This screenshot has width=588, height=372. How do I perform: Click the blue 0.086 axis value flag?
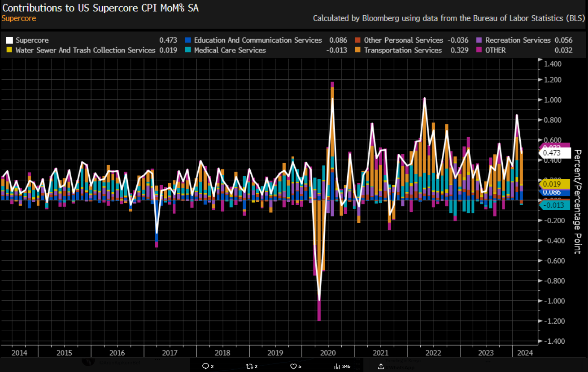(x=554, y=192)
